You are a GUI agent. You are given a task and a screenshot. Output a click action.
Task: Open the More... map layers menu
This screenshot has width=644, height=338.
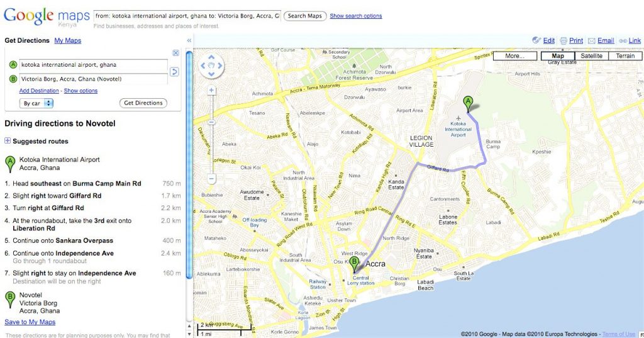(514, 56)
